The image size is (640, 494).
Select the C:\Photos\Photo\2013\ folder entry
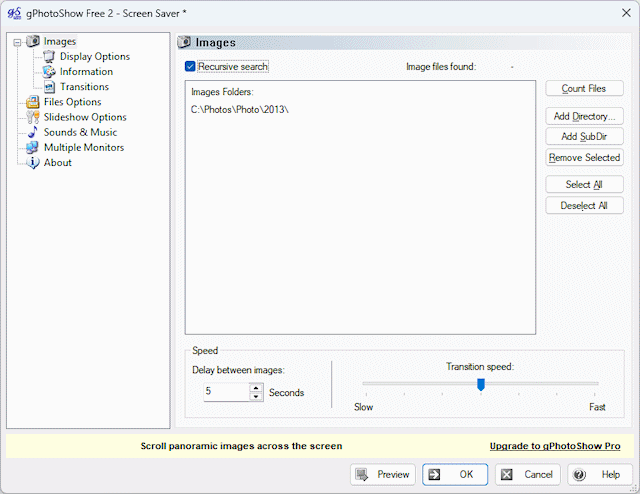pyautogui.click(x=240, y=109)
